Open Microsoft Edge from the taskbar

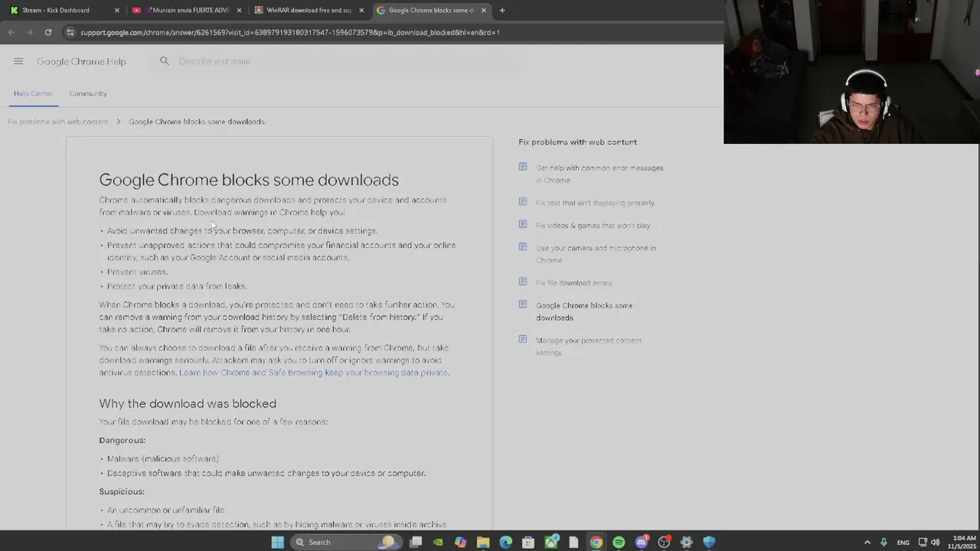pos(505,542)
